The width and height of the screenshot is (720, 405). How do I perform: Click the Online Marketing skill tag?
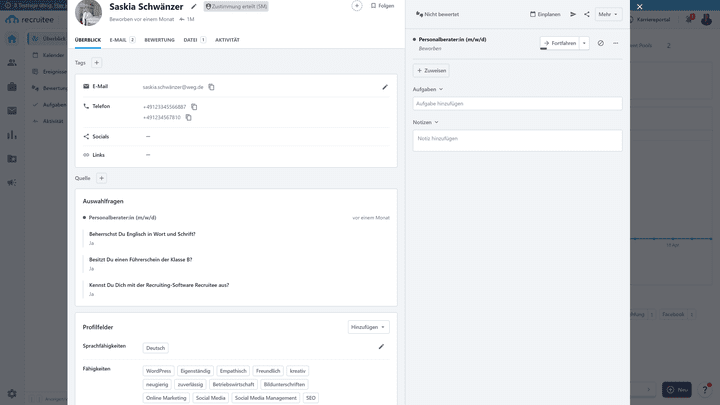(166, 398)
